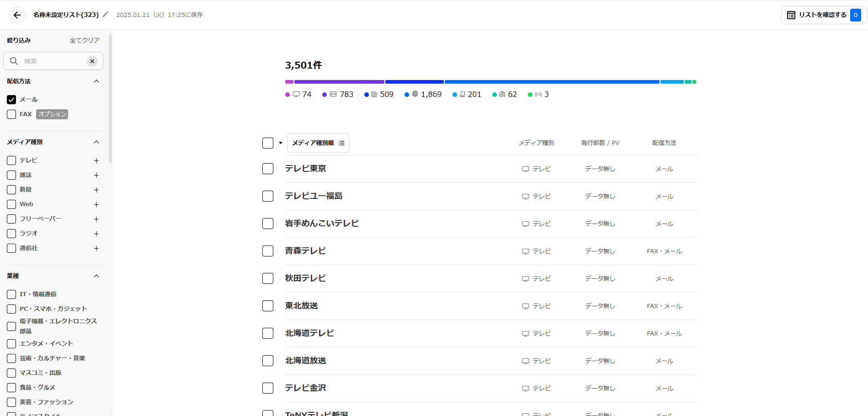Open the 秋田テレビ media entry
The image size is (868, 416).
305,278
